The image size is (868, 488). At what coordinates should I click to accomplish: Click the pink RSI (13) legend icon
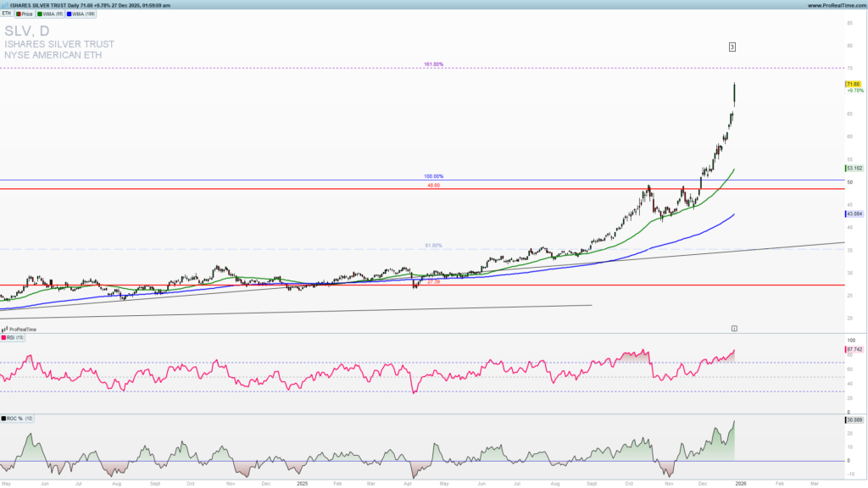4,337
